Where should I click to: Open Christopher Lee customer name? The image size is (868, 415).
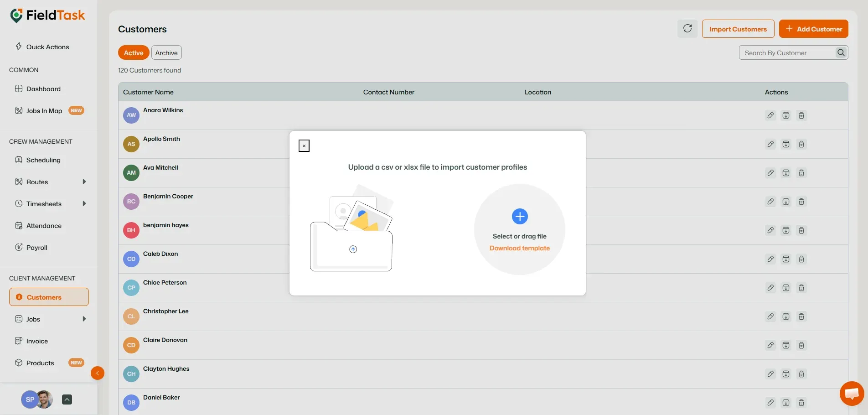pyautogui.click(x=166, y=311)
